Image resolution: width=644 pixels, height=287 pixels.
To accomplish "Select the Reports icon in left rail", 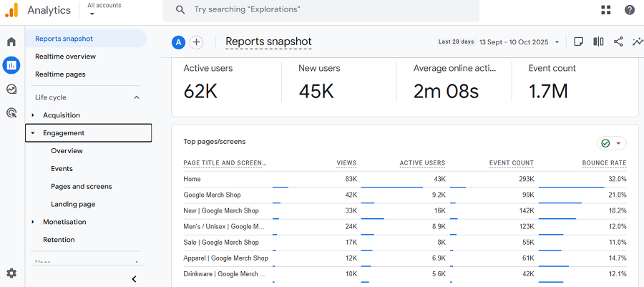I will pos(11,66).
